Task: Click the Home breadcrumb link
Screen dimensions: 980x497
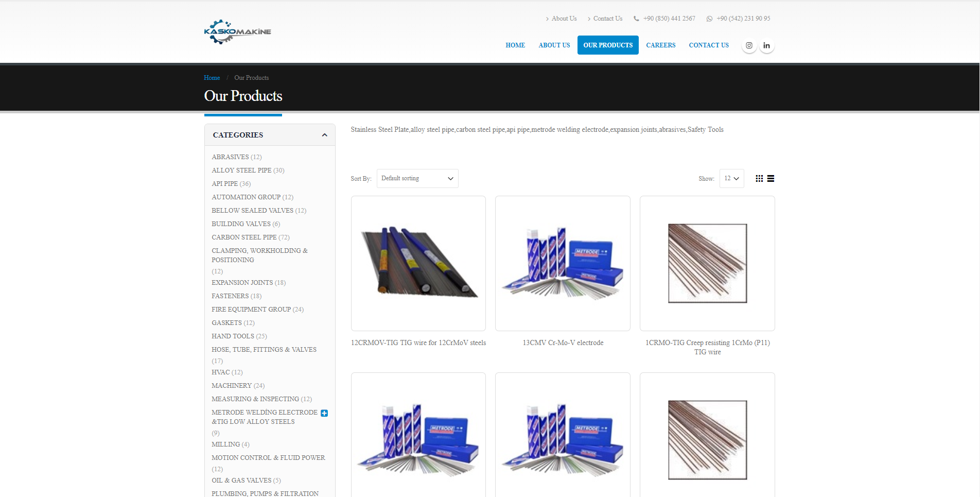Action: 212,78
